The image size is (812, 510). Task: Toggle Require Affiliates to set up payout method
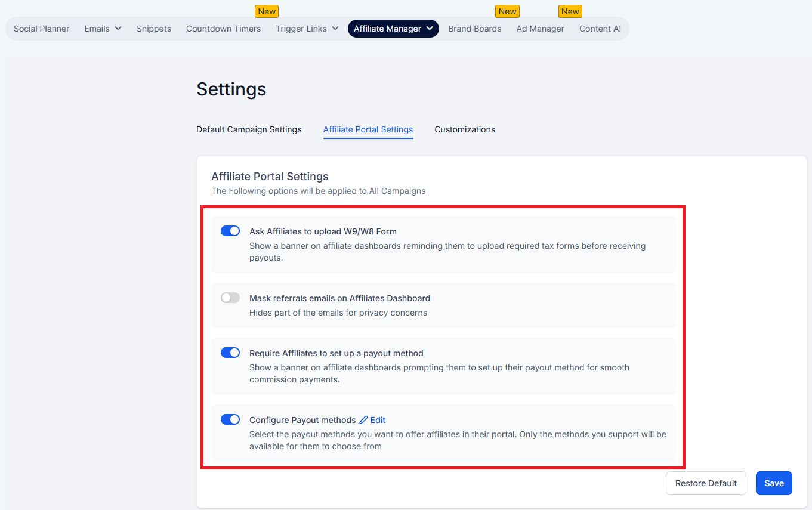click(x=230, y=353)
